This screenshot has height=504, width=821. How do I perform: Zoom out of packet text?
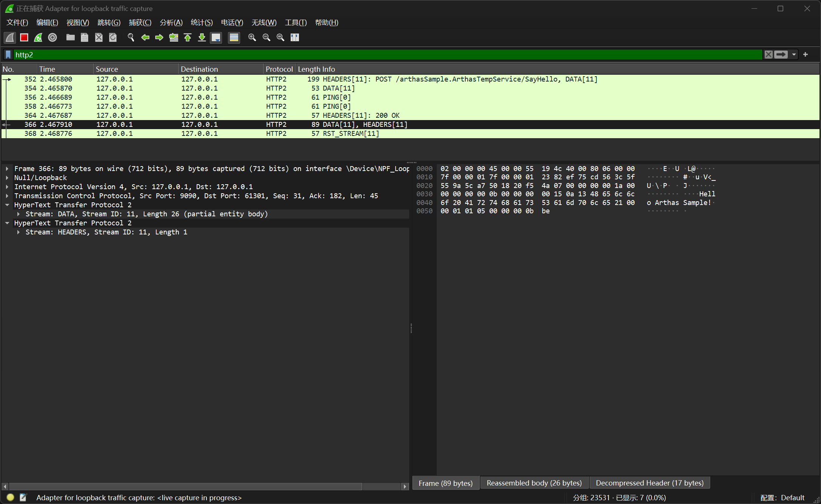click(x=266, y=37)
